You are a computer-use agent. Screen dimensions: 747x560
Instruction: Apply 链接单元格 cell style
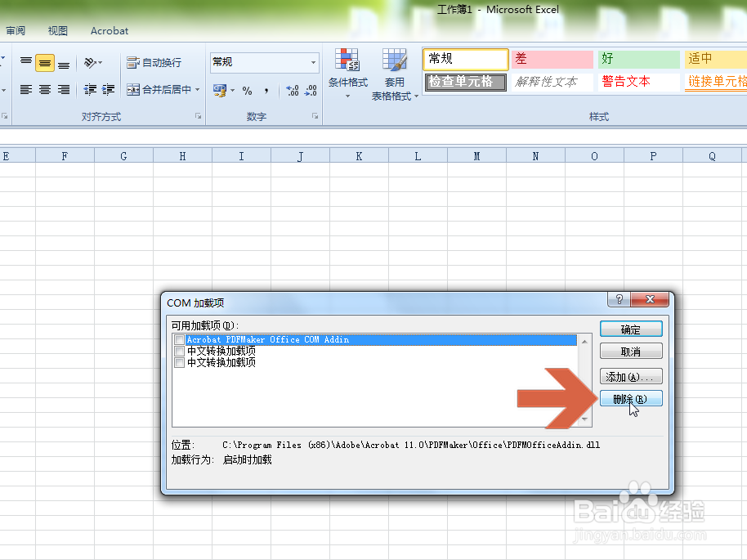(x=716, y=82)
